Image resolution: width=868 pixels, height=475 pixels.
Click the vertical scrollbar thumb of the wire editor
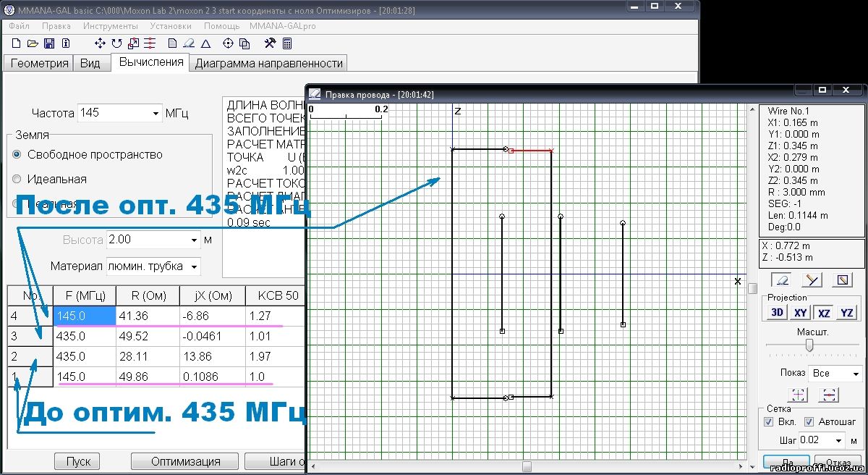click(752, 287)
